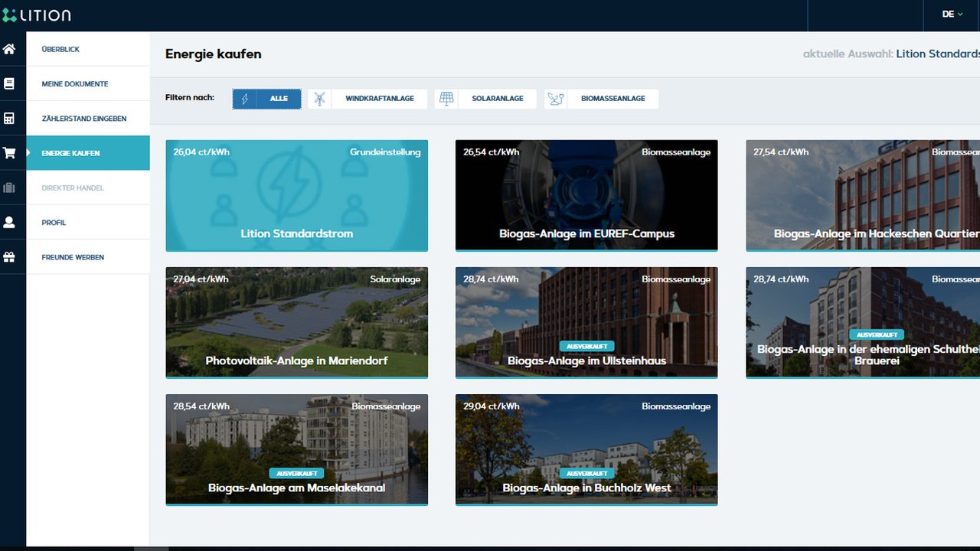Click the wind turbine filter icon
980x551 pixels.
[320, 99]
